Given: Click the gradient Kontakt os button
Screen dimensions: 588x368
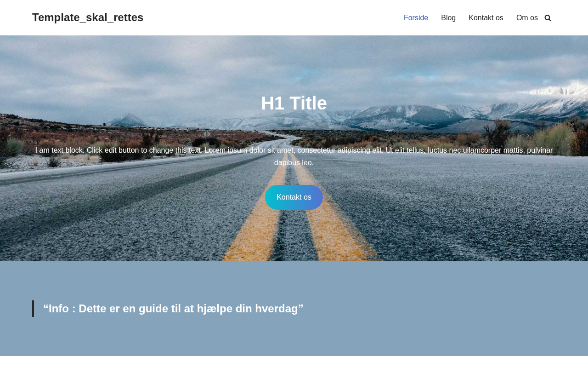Looking at the screenshot, I should [x=294, y=197].
